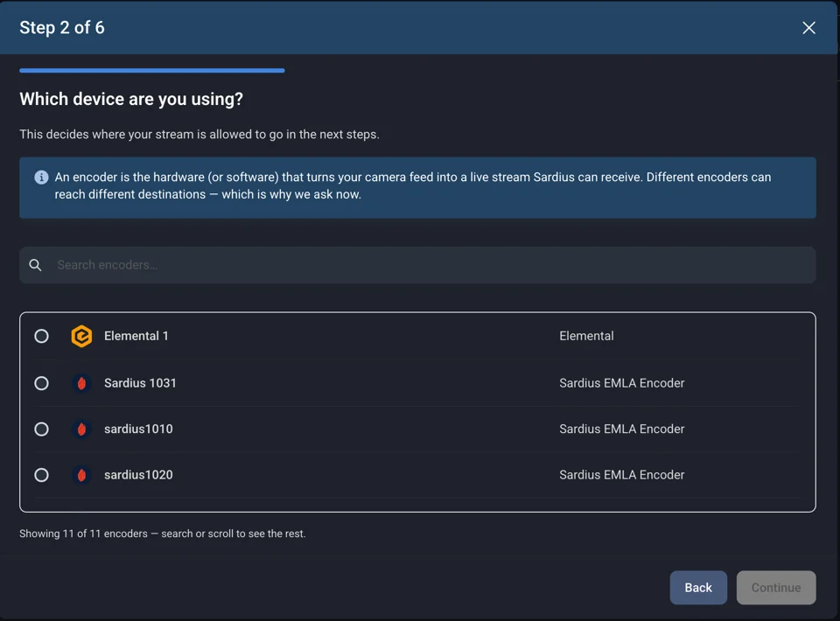The width and height of the screenshot is (840, 621).
Task: Select the Elemental 1 radio button
Action: [41, 336]
